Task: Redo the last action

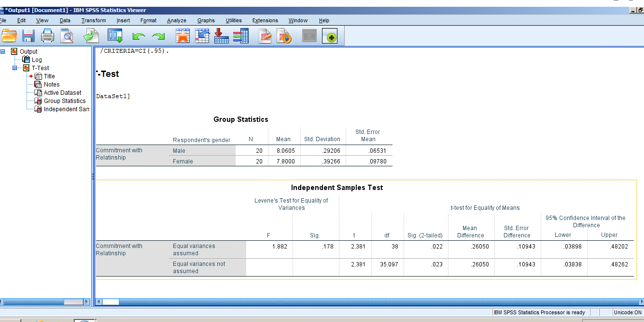Action: pos(158,35)
